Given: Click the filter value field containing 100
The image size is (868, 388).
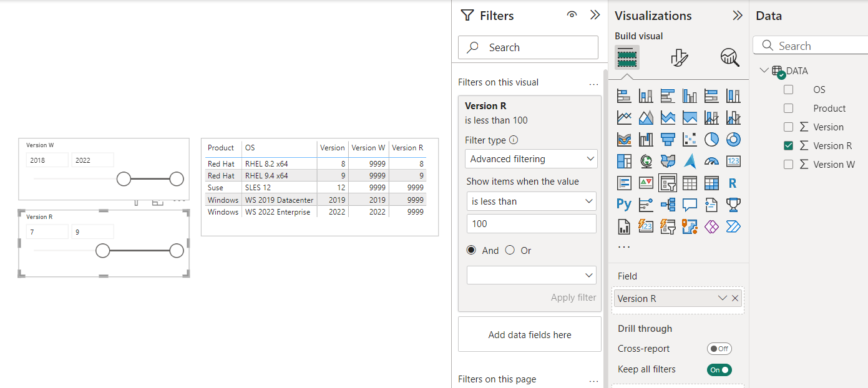Looking at the screenshot, I should tap(531, 224).
